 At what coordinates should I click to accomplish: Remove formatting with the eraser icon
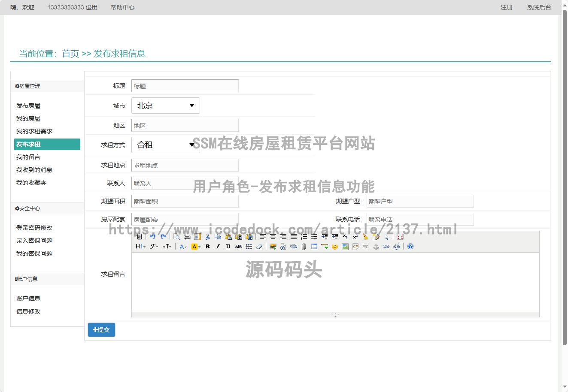tap(259, 247)
